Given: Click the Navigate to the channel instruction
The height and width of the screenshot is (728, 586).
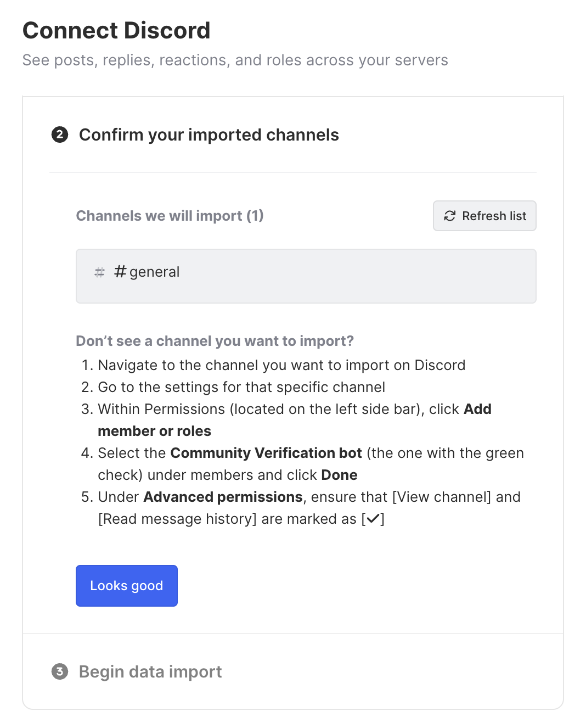Looking at the screenshot, I should coord(281,365).
